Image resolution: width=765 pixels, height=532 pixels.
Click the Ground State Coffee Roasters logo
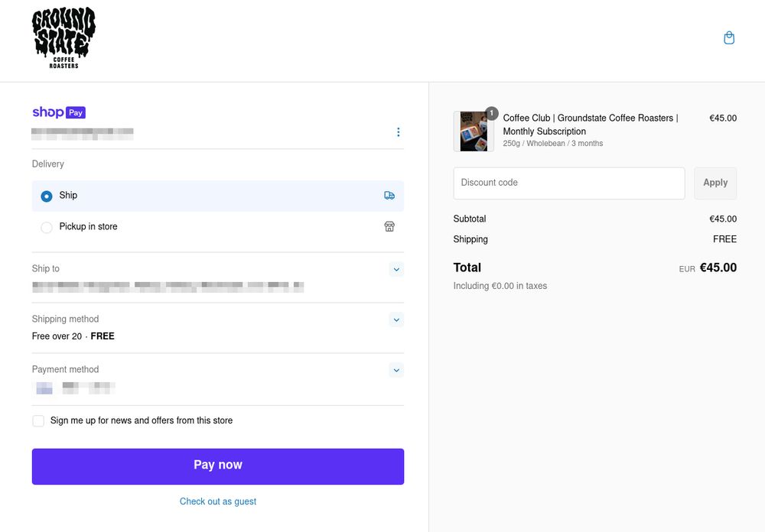pos(63,38)
